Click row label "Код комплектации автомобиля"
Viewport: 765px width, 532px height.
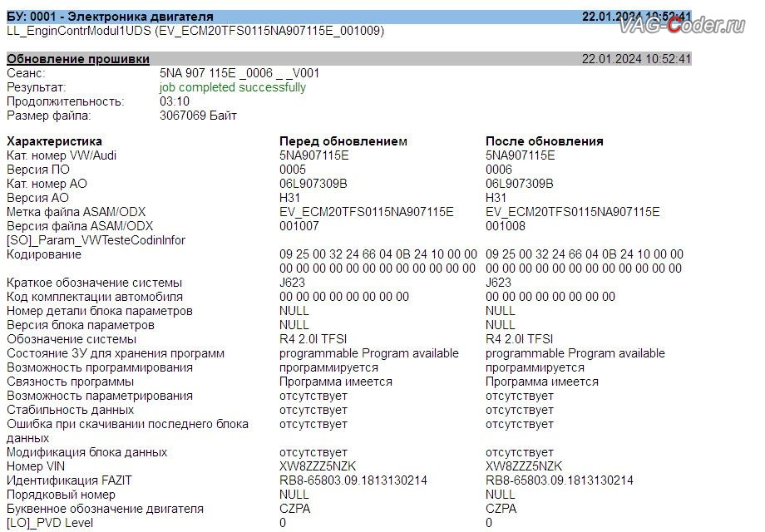point(95,297)
